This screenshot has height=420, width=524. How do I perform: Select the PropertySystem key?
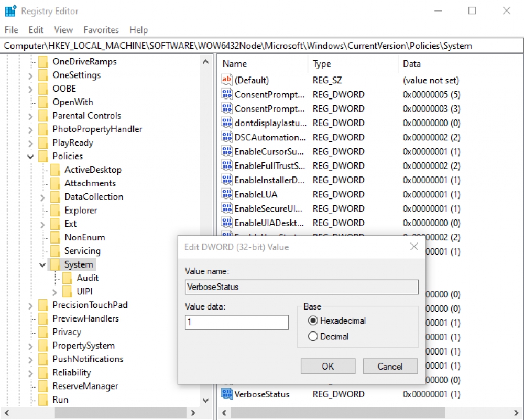click(83, 345)
